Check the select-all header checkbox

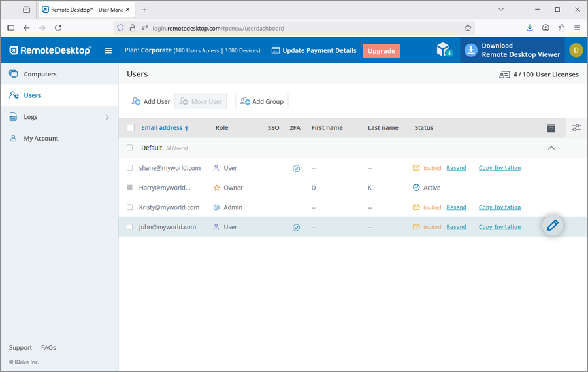[x=131, y=128]
